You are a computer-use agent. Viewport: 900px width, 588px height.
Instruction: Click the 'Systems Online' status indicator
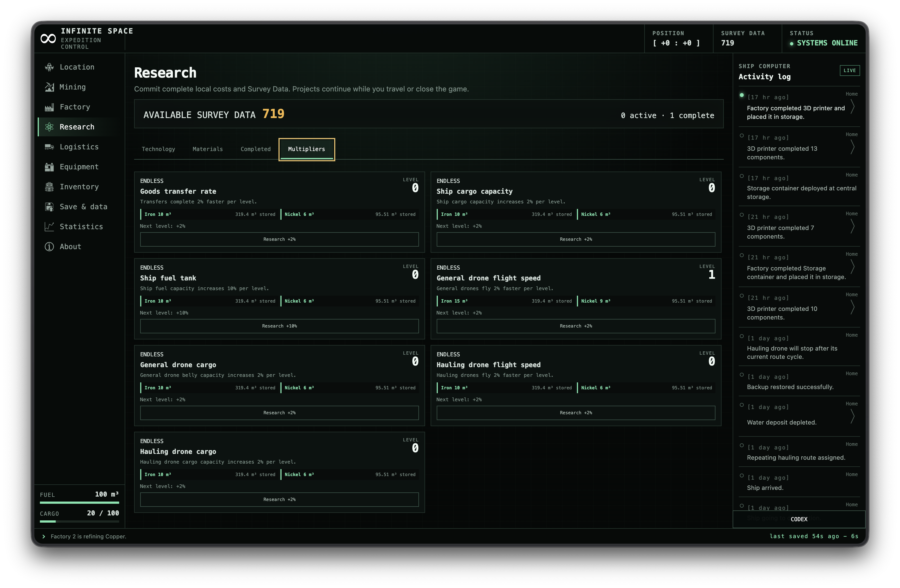pos(824,43)
